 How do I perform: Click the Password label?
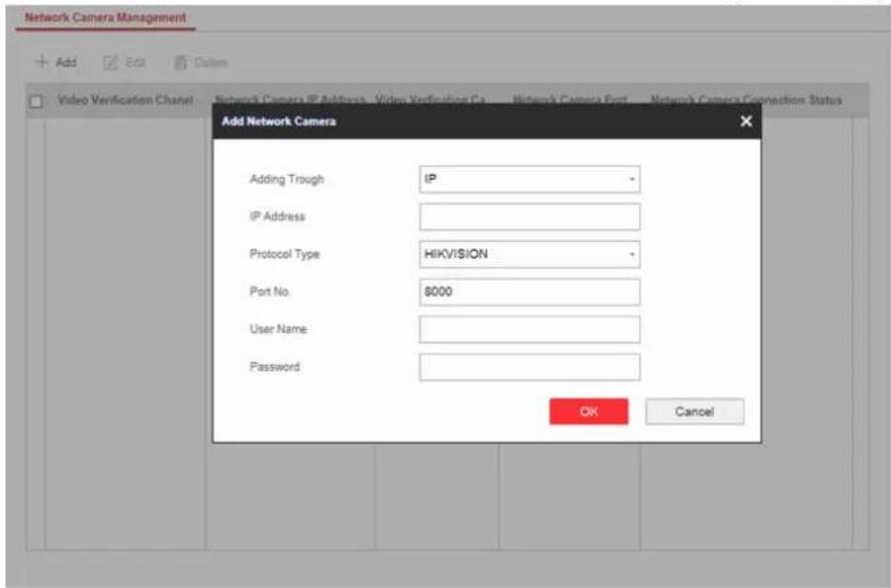[275, 367]
